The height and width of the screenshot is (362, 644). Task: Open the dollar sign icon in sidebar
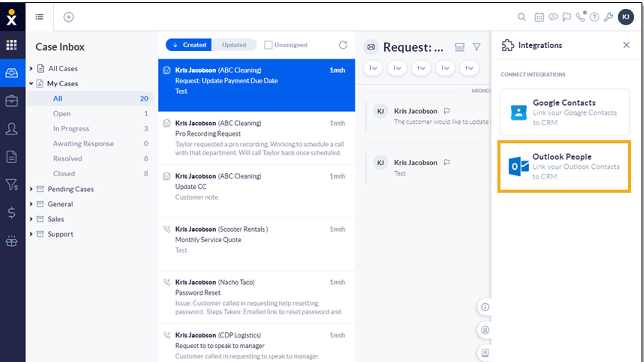(12, 213)
